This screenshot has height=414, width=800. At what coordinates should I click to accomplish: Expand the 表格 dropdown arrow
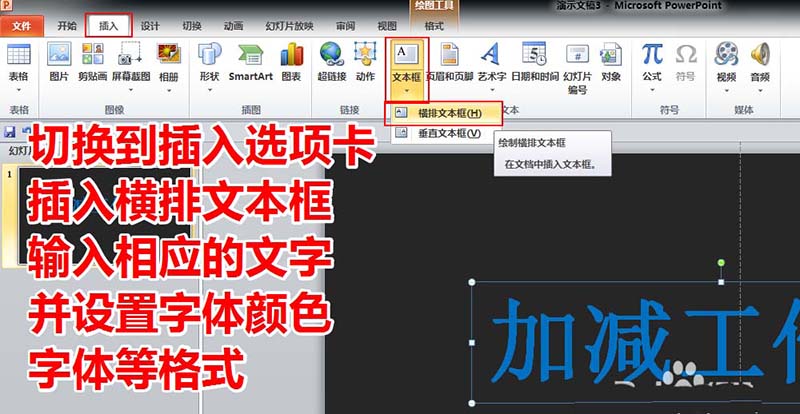19,90
